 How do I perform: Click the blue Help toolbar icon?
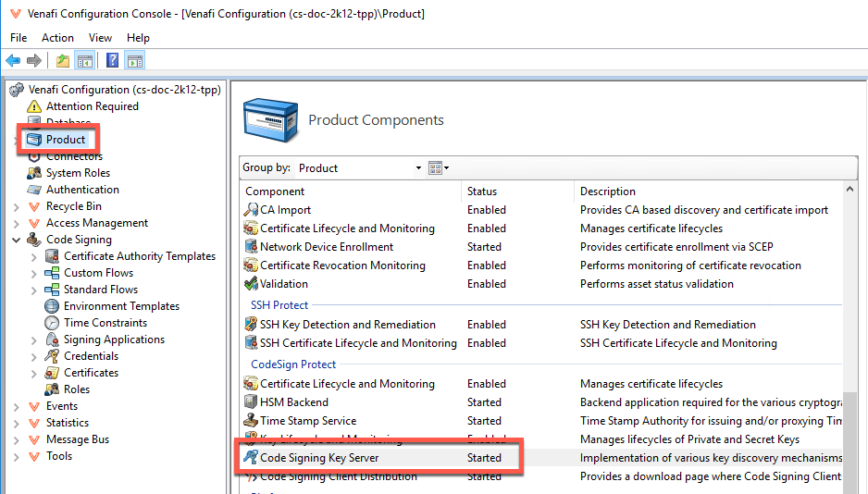coord(112,61)
